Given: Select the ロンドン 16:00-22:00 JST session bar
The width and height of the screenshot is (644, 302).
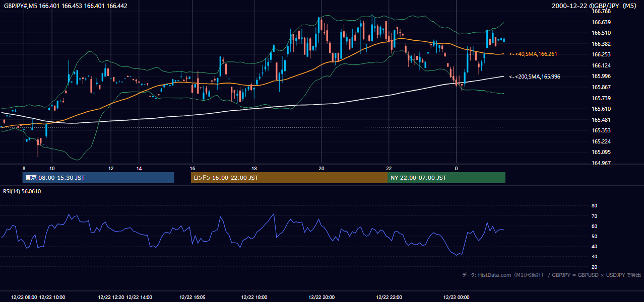Looking at the screenshot, I should [289, 178].
